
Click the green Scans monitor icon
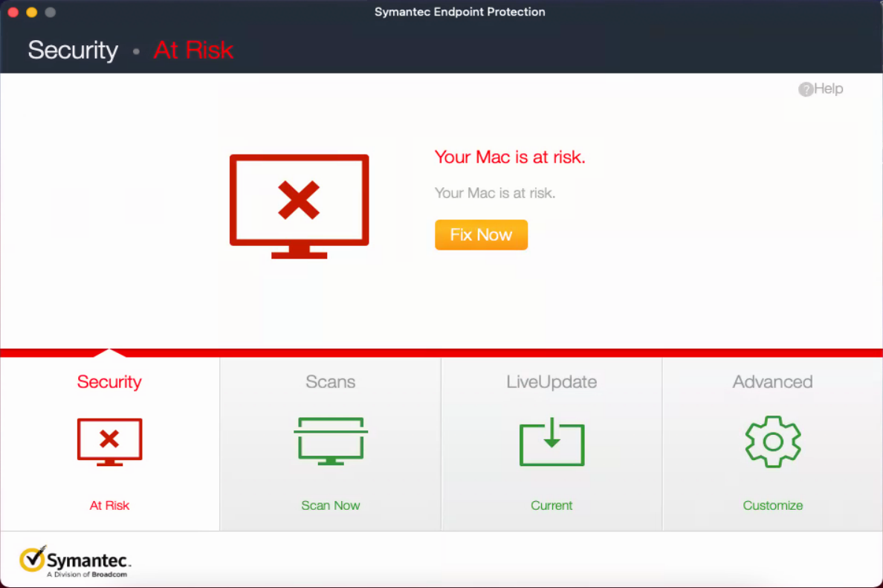point(331,441)
